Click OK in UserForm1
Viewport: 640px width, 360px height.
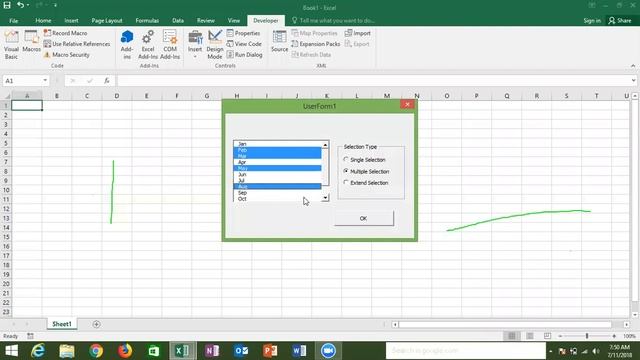tap(364, 218)
